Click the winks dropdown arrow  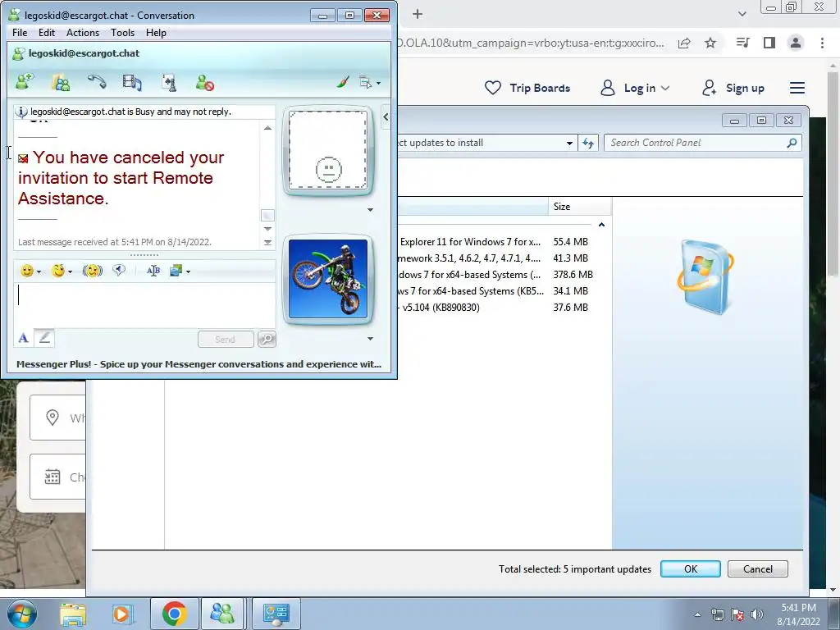click(70, 272)
